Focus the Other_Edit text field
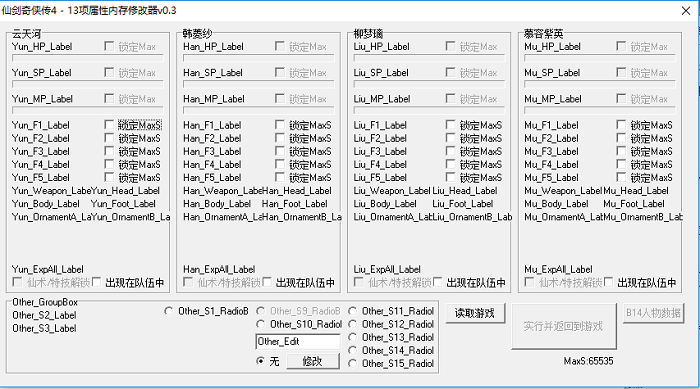The width and height of the screenshot is (700, 389). click(x=297, y=342)
